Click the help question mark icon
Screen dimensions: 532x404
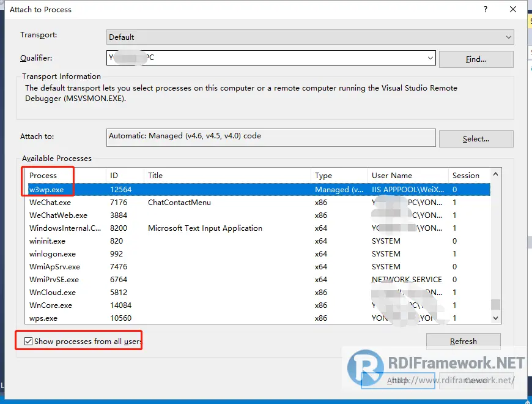486,9
